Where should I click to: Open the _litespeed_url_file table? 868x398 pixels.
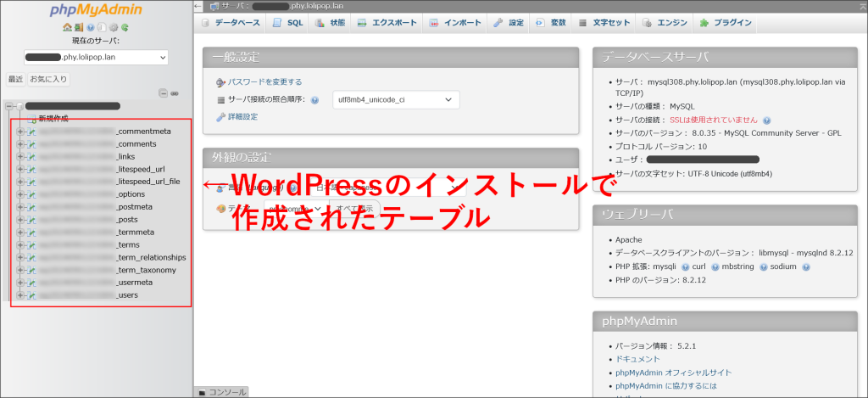click(147, 182)
